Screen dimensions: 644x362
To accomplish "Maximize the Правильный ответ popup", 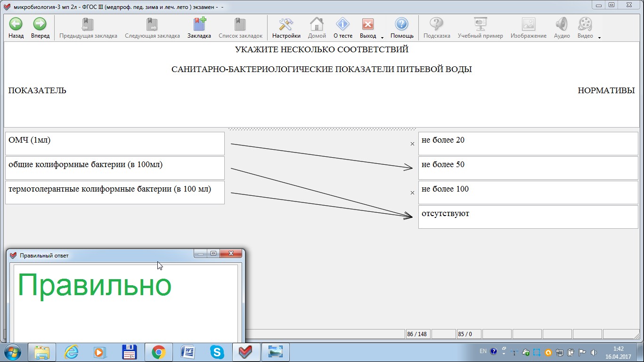I will click(213, 254).
